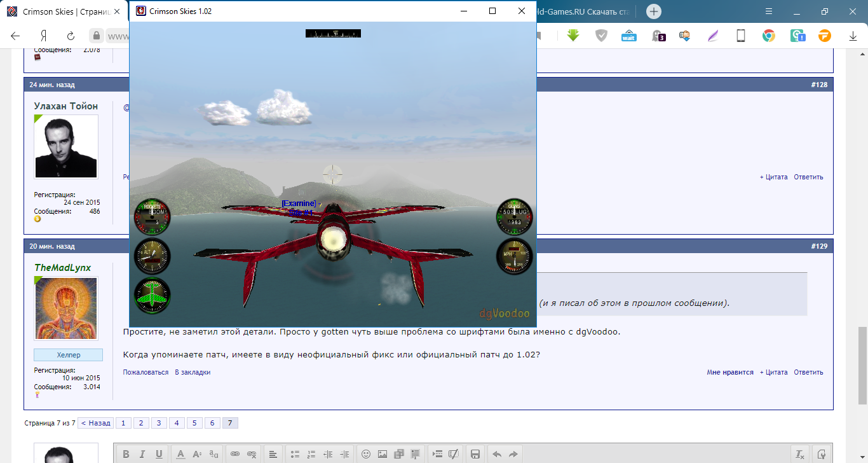The width and height of the screenshot is (868, 463).
Task: Open the Ghostery extension with badge 3
Action: [x=658, y=36]
